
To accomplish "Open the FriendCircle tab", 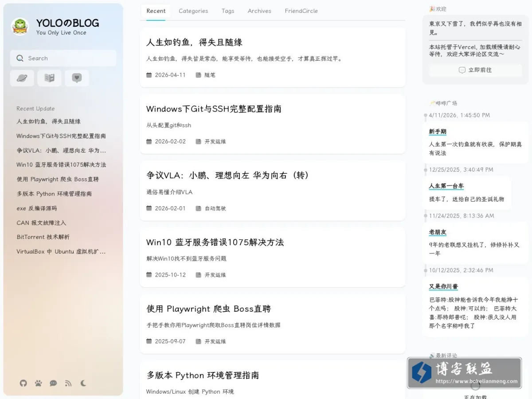I will pyautogui.click(x=301, y=11).
